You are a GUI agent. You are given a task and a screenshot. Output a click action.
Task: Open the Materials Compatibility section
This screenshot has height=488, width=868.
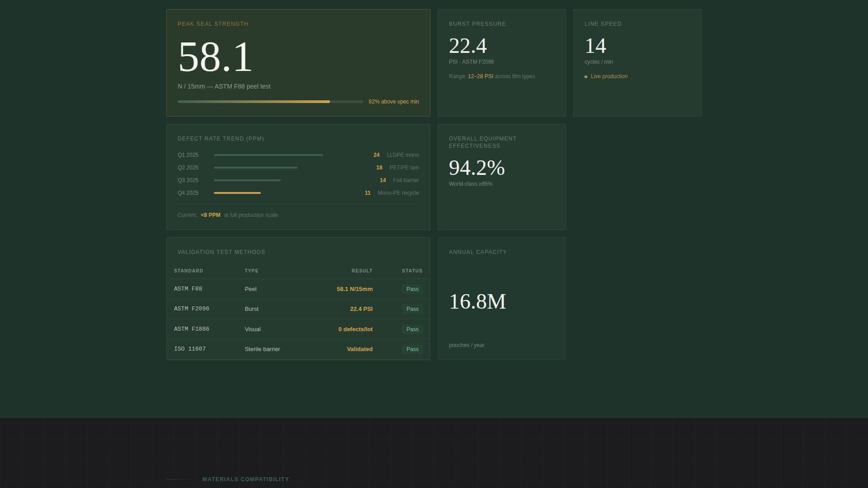[x=245, y=479]
